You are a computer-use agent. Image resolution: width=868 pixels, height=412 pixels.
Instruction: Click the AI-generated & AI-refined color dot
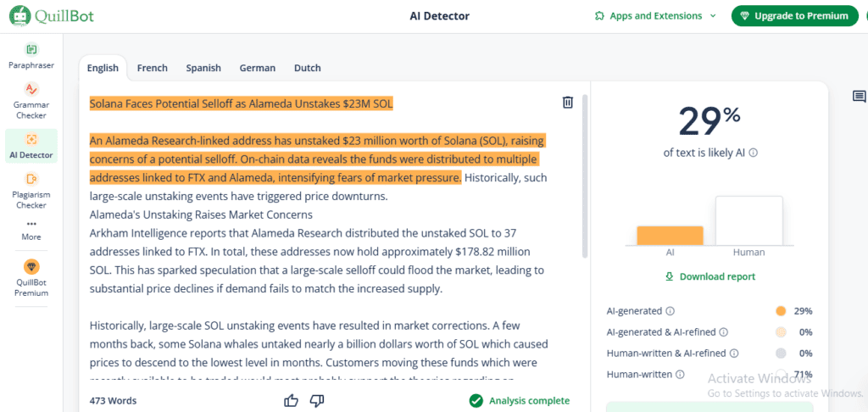tap(781, 332)
